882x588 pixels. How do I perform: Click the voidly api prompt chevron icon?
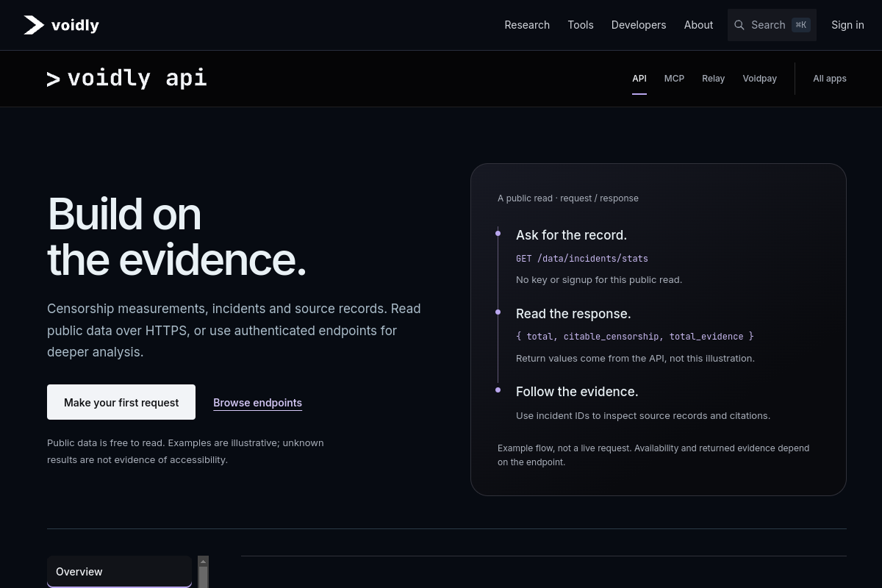pos(53,79)
